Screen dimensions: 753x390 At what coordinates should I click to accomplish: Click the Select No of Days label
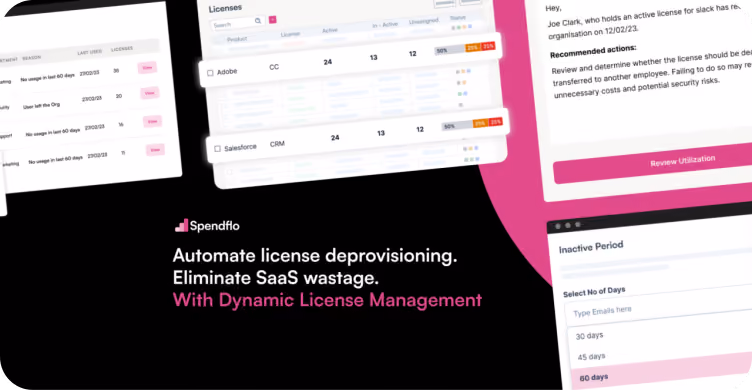[x=594, y=291]
